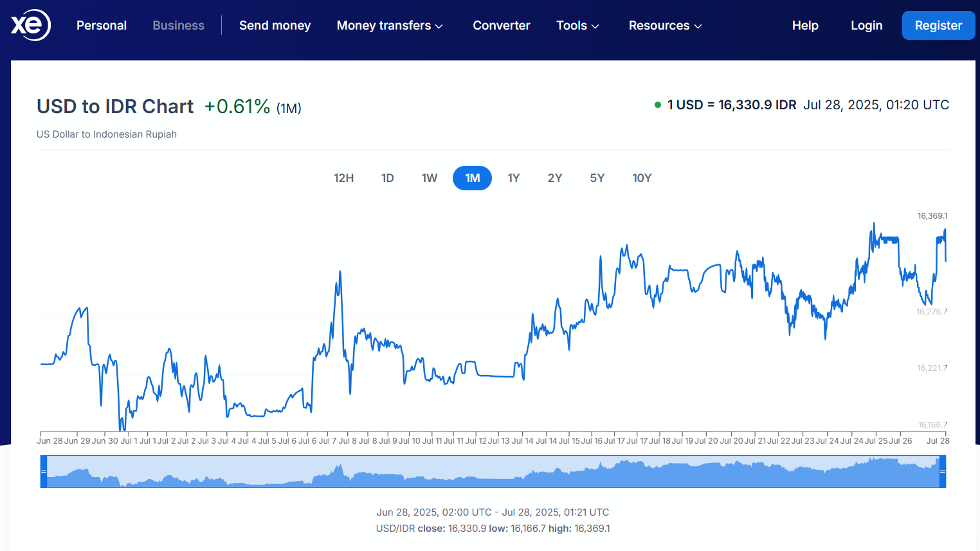Viewport: 980px width, 551px height.
Task: Click the Help link
Action: pos(804,26)
